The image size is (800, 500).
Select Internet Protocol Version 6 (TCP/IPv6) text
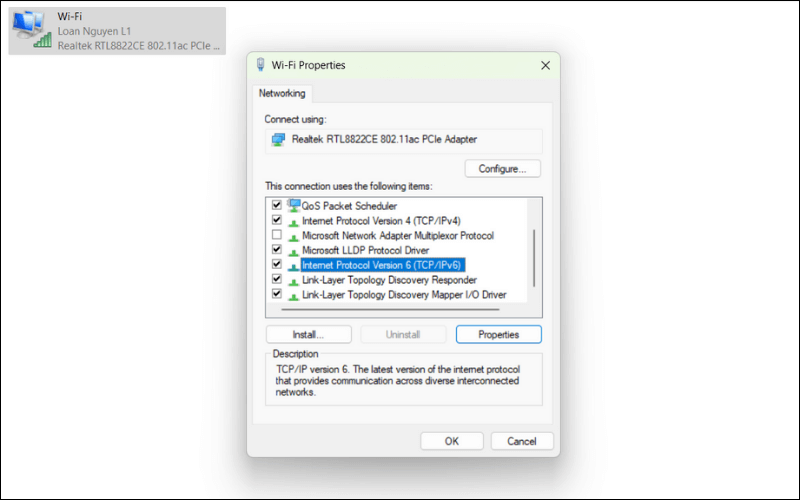(381, 265)
